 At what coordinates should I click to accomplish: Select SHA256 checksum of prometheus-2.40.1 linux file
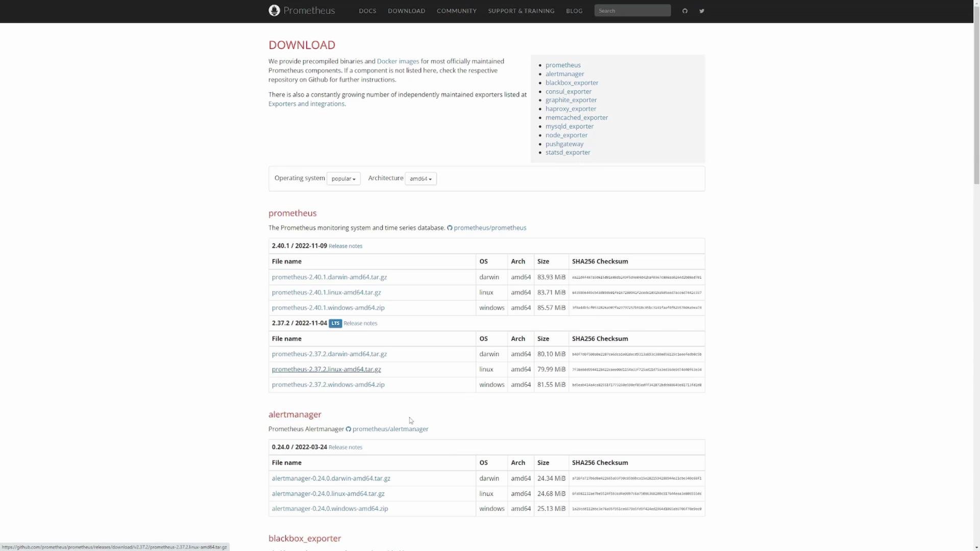pyautogui.click(x=636, y=293)
